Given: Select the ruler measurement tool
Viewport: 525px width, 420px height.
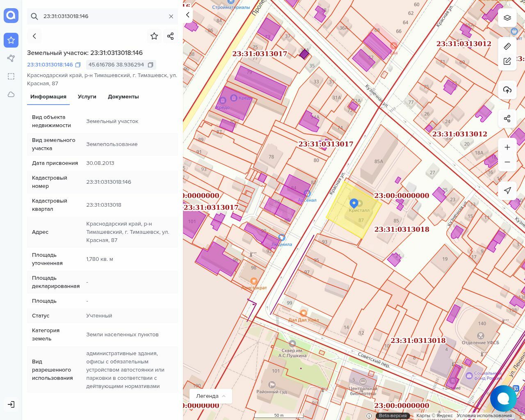Looking at the screenshot, I should click(x=507, y=46).
